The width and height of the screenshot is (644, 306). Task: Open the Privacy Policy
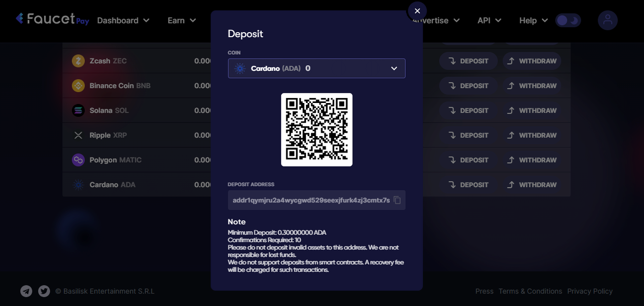[x=590, y=291]
